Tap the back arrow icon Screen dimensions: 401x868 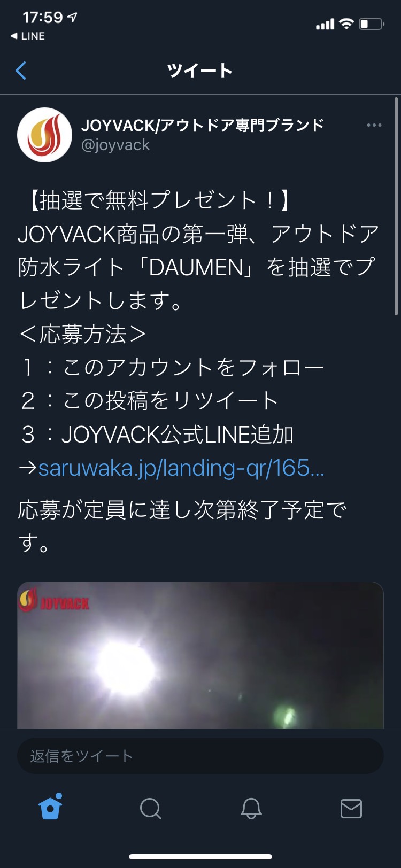coord(21,71)
